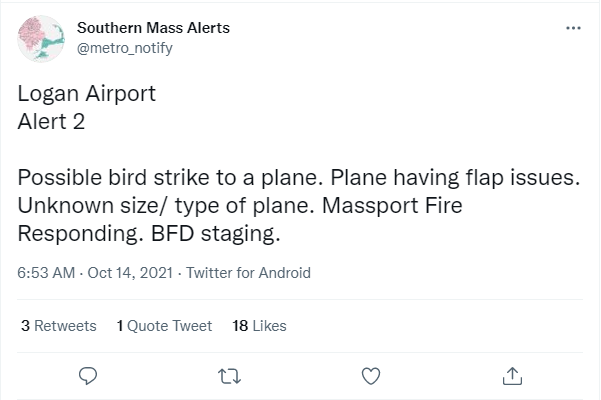The width and height of the screenshot is (601, 400).
Task: Open the 18 Likes list
Action: click(x=259, y=326)
